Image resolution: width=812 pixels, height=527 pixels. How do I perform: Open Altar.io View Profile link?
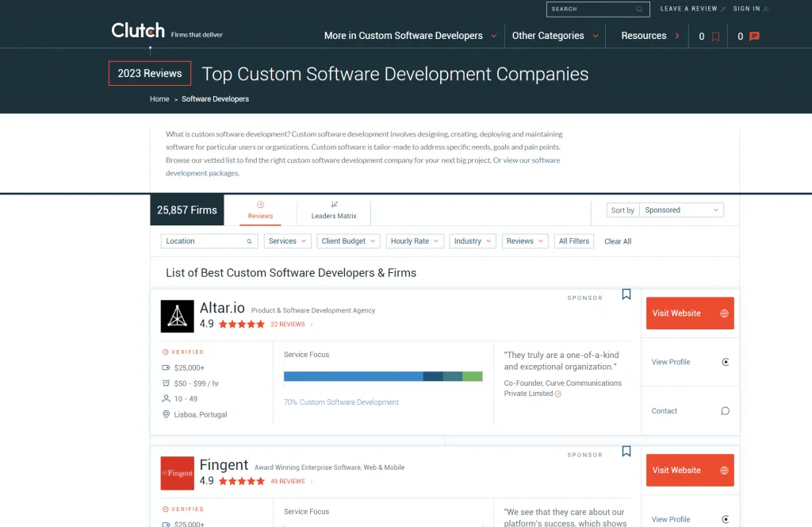click(x=671, y=362)
